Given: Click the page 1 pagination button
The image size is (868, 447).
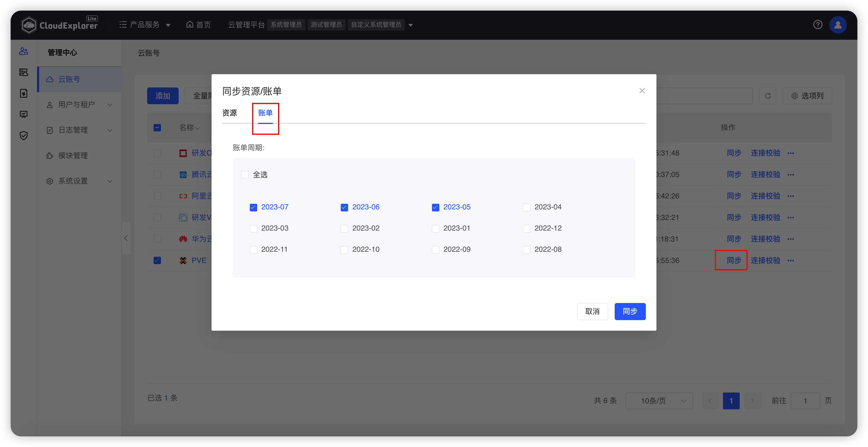Looking at the screenshot, I should coord(731,401).
